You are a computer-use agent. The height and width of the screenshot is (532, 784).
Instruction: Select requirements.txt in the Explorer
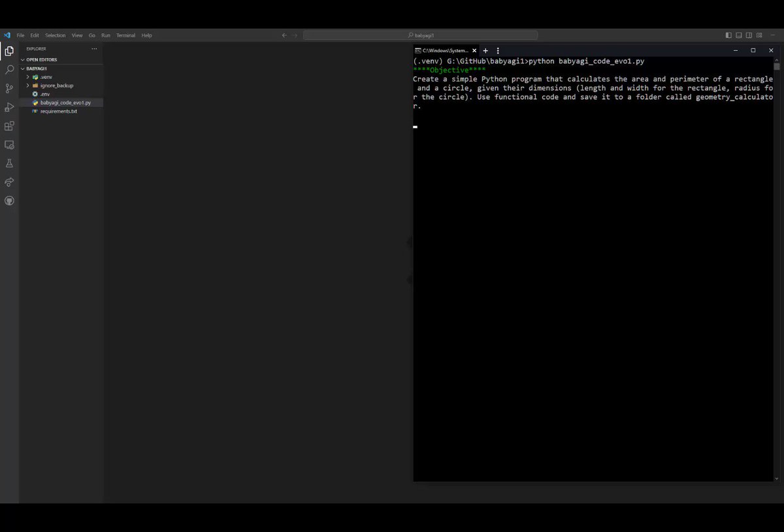[x=59, y=111]
